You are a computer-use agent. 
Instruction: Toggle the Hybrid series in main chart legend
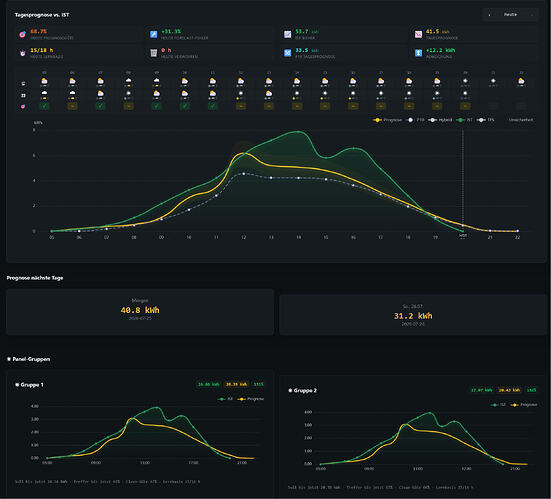pos(440,120)
